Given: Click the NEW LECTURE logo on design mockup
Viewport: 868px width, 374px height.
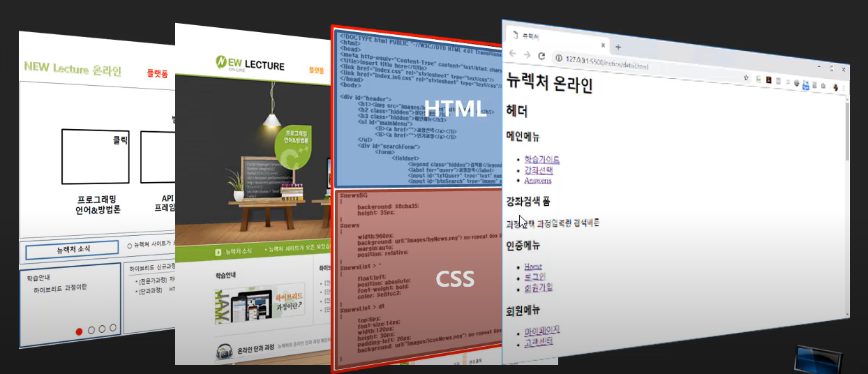Looking at the screenshot, I should click(250, 64).
